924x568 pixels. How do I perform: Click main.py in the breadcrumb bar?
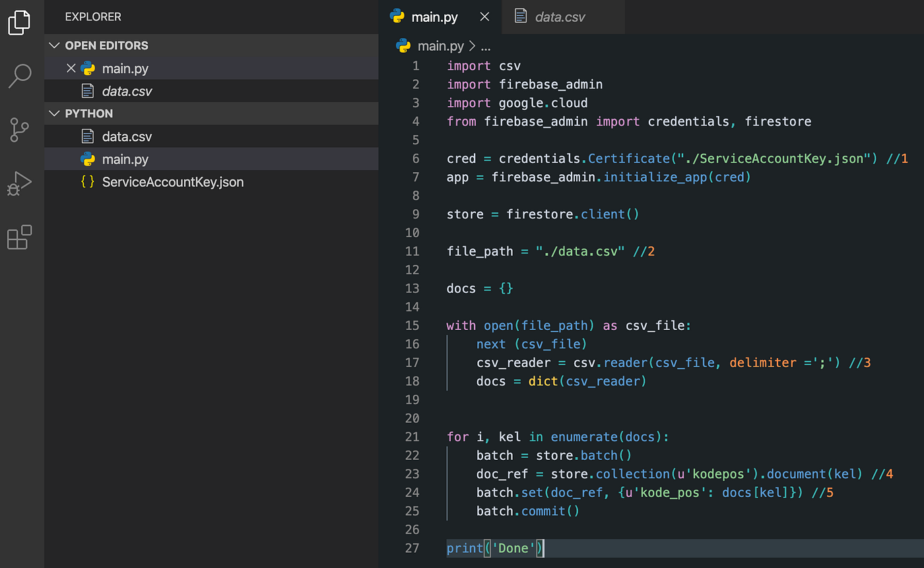click(x=440, y=46)
